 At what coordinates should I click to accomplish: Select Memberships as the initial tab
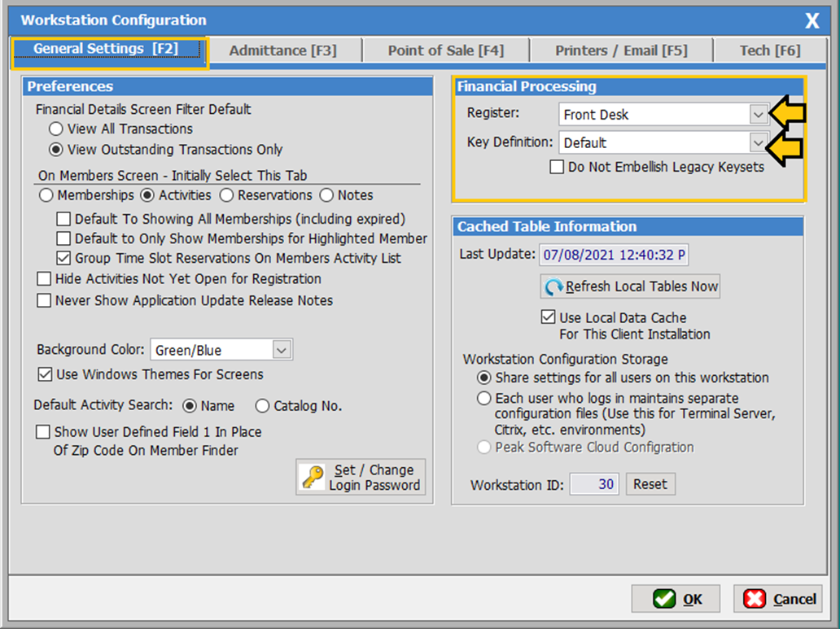(46, 195)
